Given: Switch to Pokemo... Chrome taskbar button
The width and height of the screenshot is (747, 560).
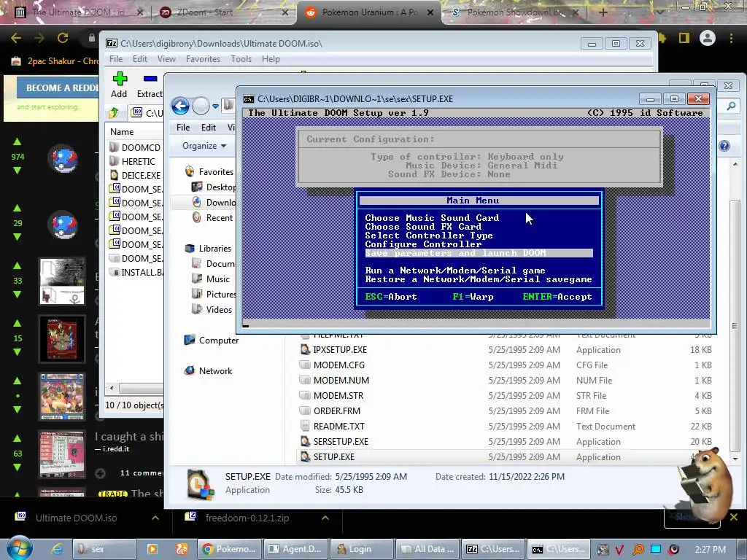Looking at the screenshot, I should click(230, 549).
